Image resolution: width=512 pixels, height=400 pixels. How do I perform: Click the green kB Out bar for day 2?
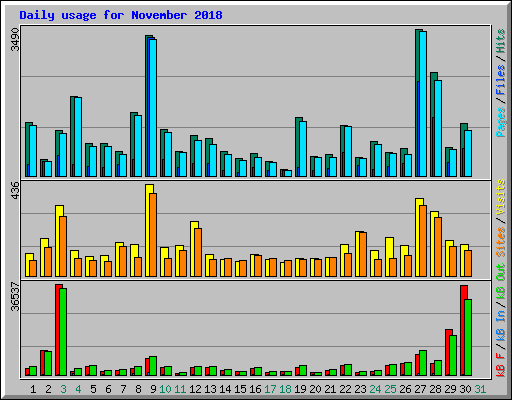(x=48, y=364)
